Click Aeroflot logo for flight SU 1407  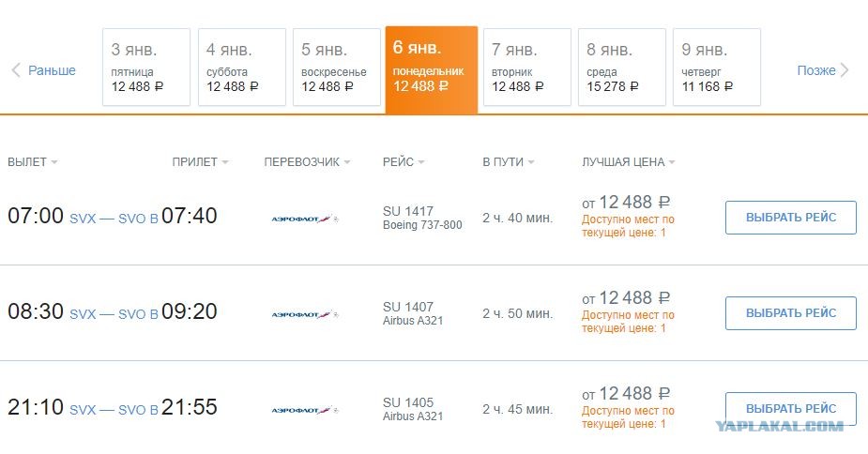pos(304,314)
